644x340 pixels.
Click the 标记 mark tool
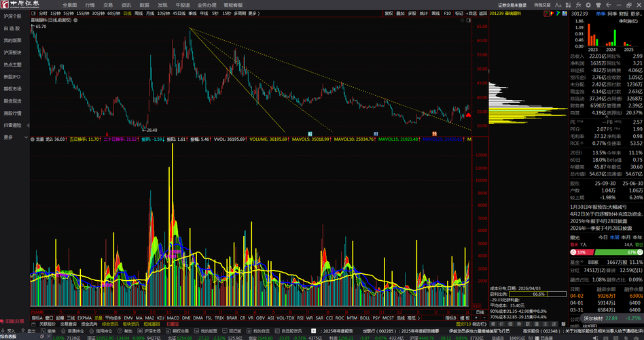459,13
